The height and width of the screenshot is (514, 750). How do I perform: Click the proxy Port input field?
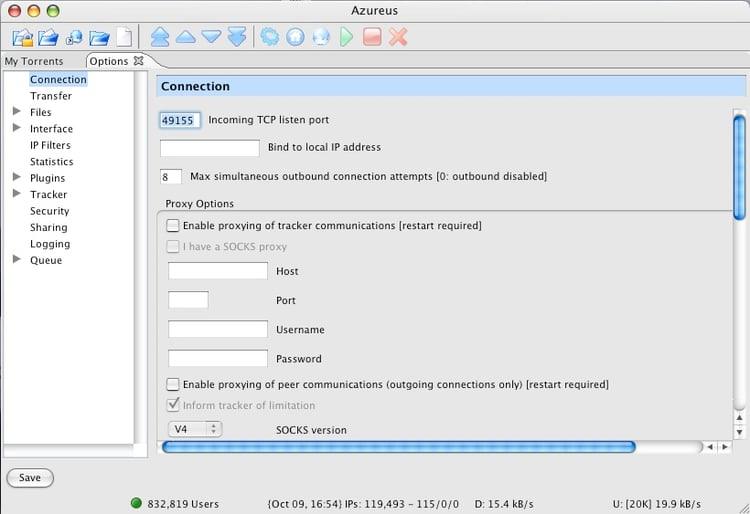[x=188, y=300]
